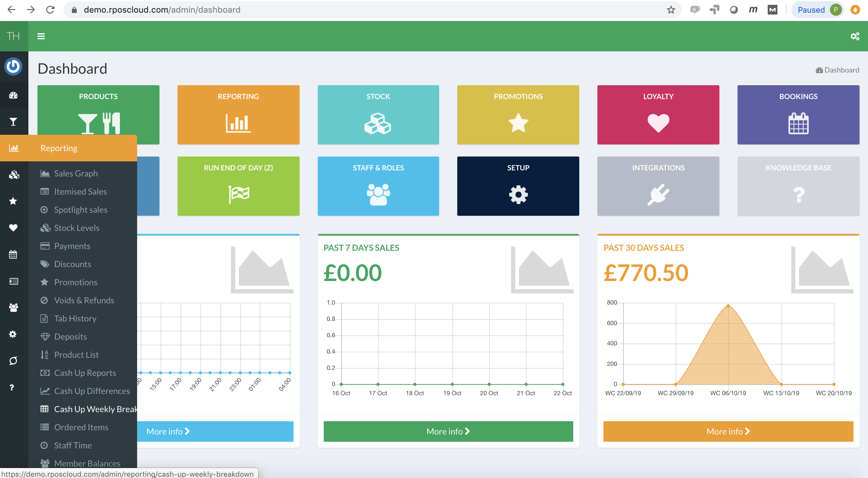
Task: Click the settings cogs icon top right
Action: [x=854, y=36]
